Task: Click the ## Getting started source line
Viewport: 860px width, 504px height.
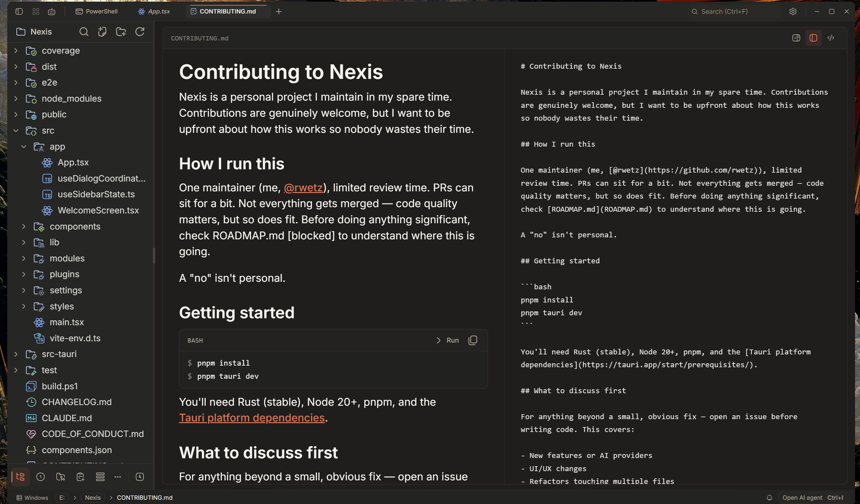Action: tap(560, 261)
